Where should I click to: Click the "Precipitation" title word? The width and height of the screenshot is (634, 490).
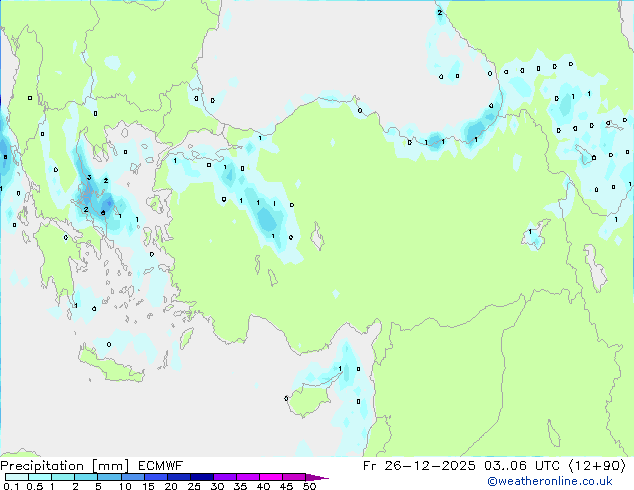pos(42,466)
